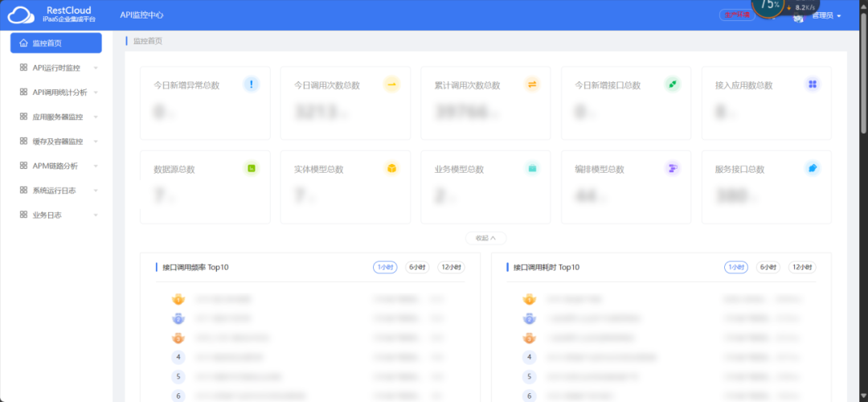Screen dimensions: 868x402
Task: Expand the 业务日志 chevron arrow
Action: [96, 215]
